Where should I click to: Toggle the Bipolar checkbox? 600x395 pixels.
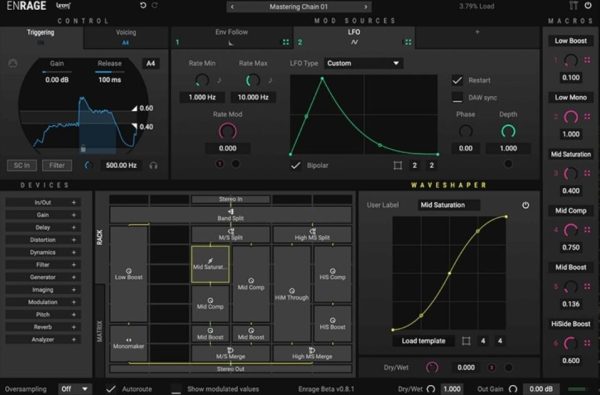tap(295, 165)
